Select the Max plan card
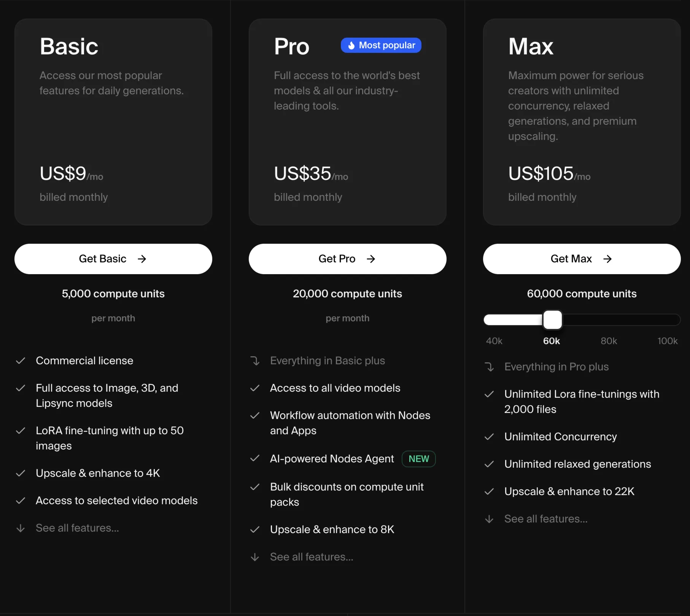This screenshot has width=690, height=616. [582, 122]
